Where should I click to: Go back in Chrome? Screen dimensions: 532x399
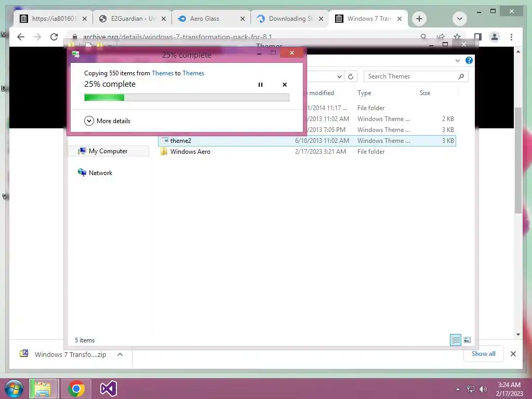point(21,37)
